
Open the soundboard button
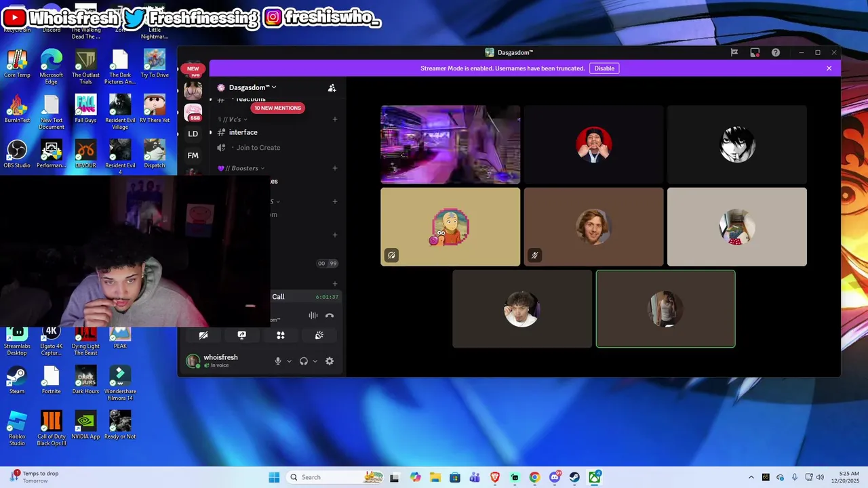(x=319, y=335)
